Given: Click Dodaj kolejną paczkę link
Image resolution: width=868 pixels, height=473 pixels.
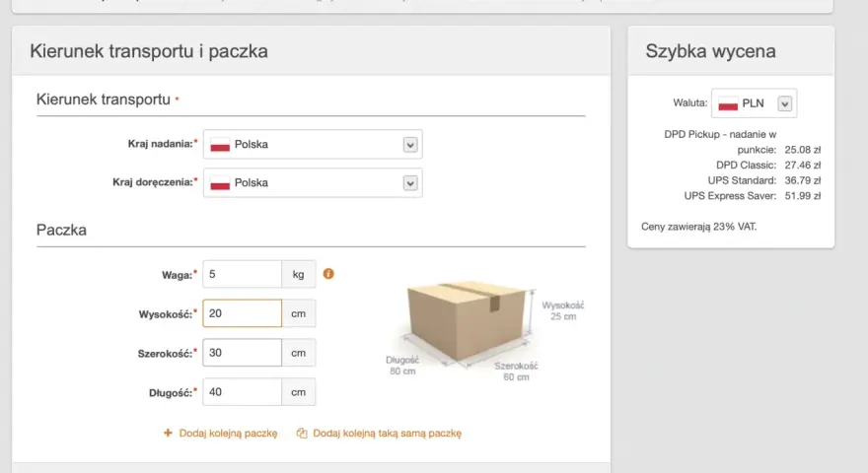Looking at the screenshot, I should pos(228,434).
